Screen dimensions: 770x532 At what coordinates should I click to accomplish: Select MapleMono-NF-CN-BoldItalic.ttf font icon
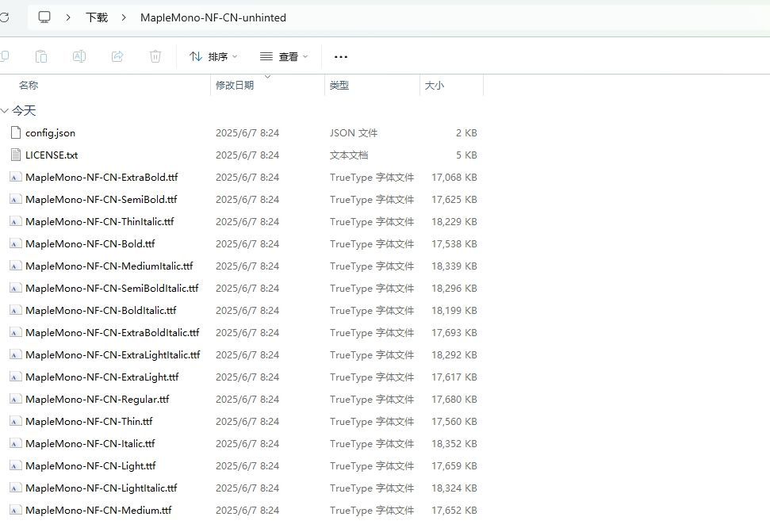[16, 311]
